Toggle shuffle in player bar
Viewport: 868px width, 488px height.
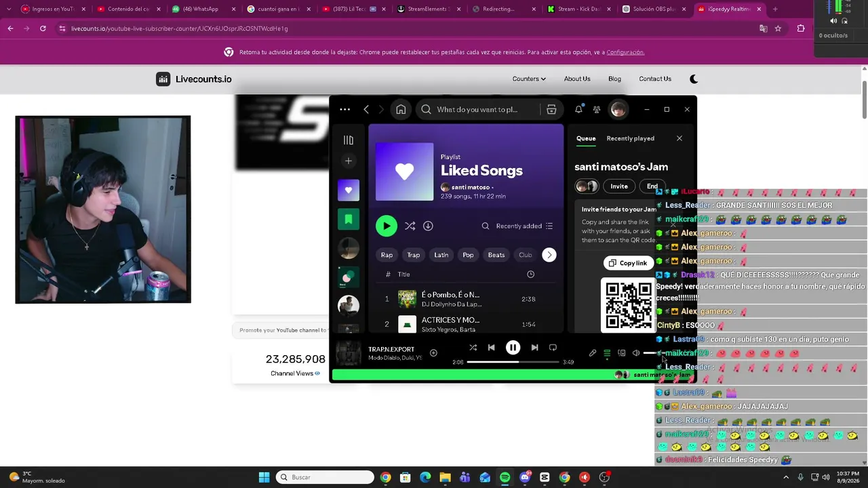[x=473, y=348]
